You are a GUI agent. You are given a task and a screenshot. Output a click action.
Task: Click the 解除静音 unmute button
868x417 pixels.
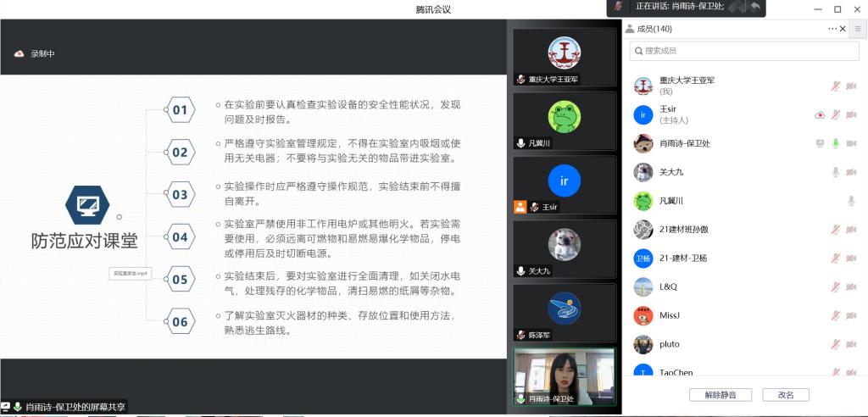coord(713,395)
